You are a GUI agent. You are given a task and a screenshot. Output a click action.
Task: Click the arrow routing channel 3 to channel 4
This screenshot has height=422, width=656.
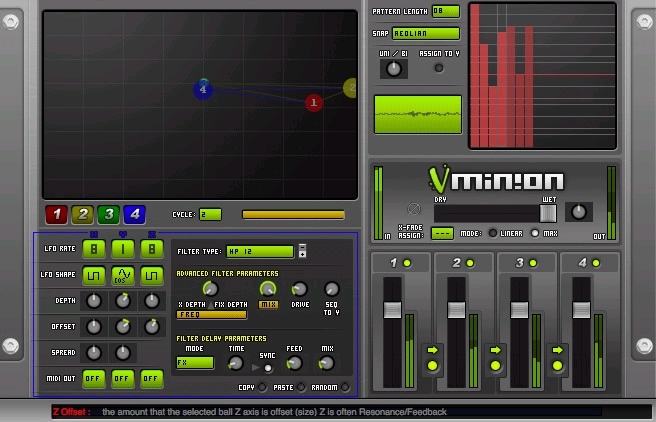tap(558, 350)
